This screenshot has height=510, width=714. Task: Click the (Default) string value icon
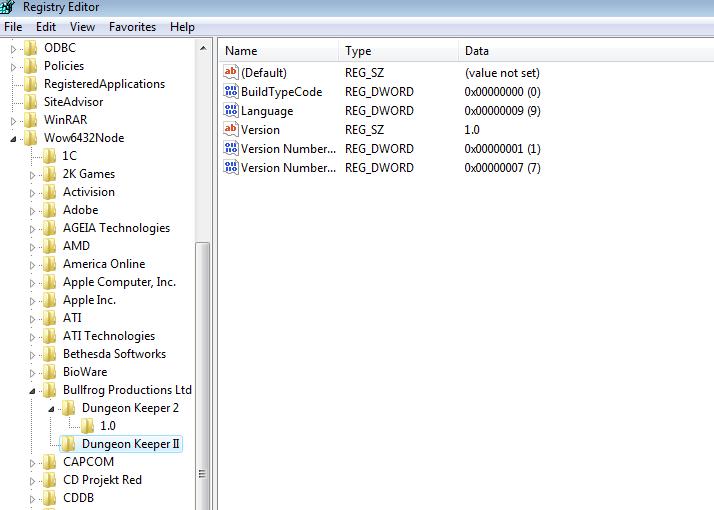(231, 72)
